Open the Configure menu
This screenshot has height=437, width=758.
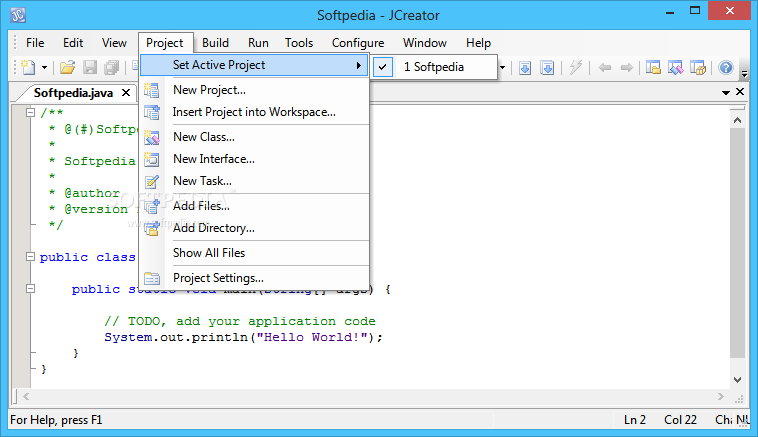[358, 43]
